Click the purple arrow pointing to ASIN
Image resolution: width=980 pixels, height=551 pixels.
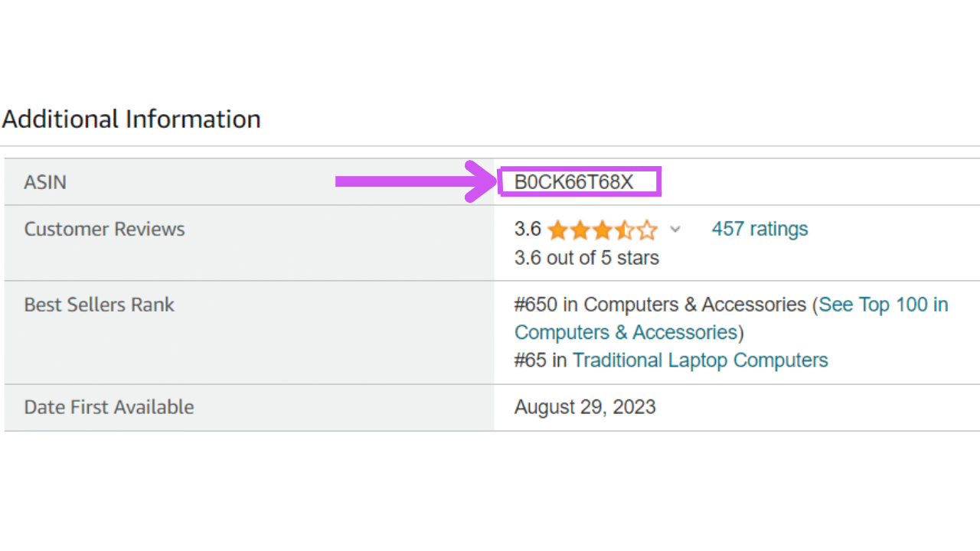click(413, 181)
